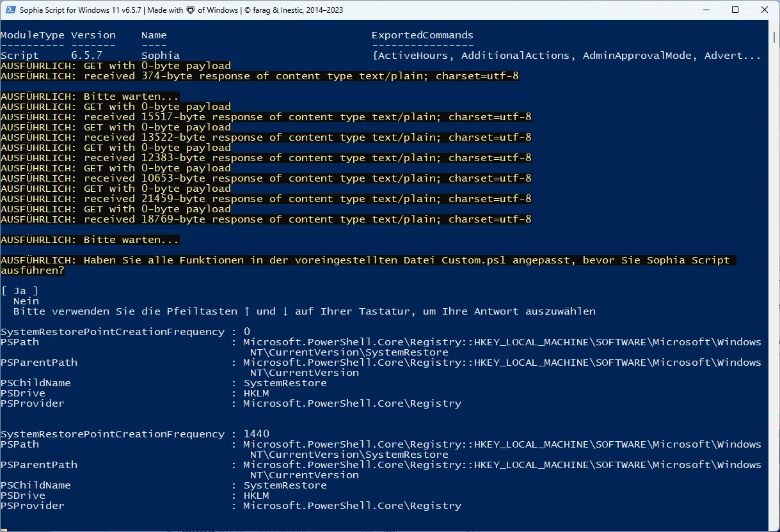Image resolution: width=780 pixels, height=532 pixels.
Task: Click the 'received 18769-byte response' line
Action: 266,219
